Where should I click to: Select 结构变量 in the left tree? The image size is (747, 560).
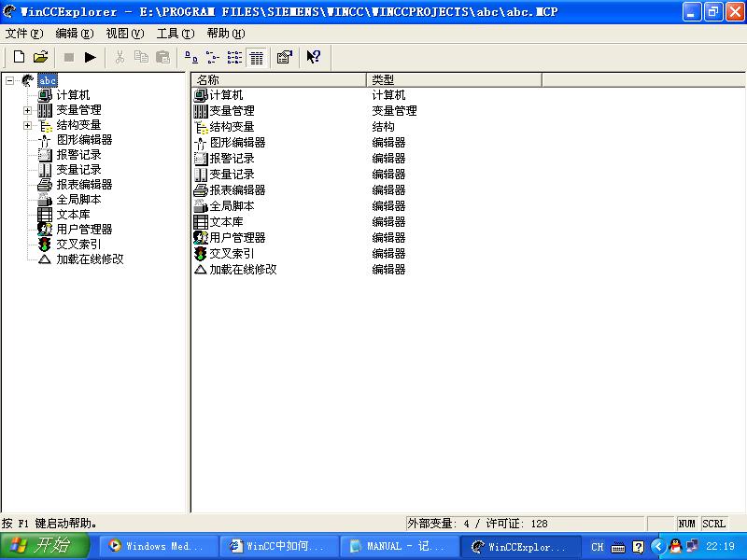pos(78,125)
